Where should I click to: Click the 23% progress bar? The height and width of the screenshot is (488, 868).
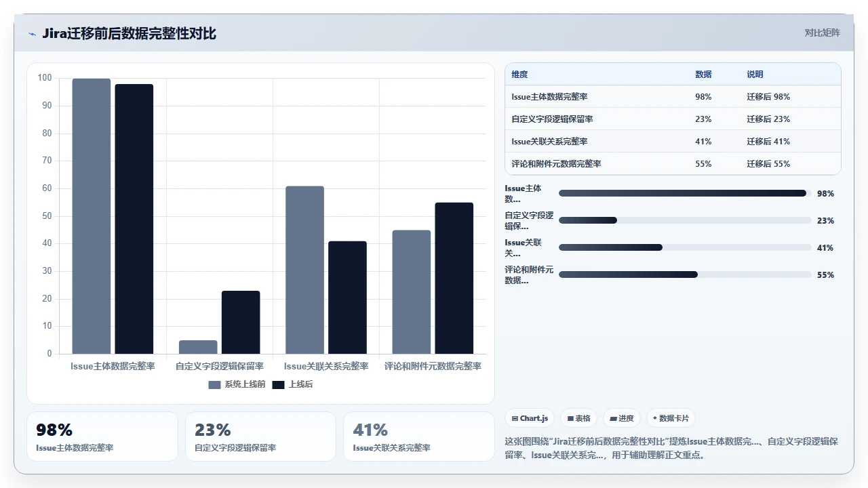(x=685, y=220)
